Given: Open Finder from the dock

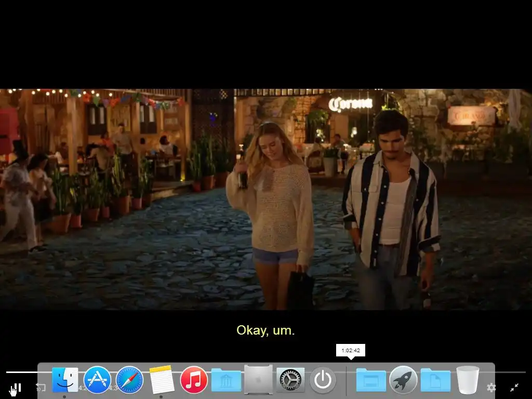Looking at the screenshot, I should (x=65, y=380).
